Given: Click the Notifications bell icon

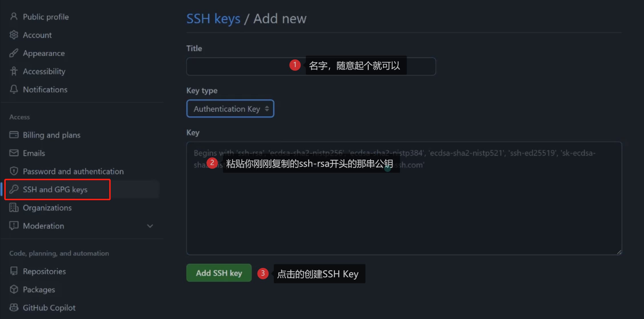Looking at the screenshot, I should tap(14, 89).
